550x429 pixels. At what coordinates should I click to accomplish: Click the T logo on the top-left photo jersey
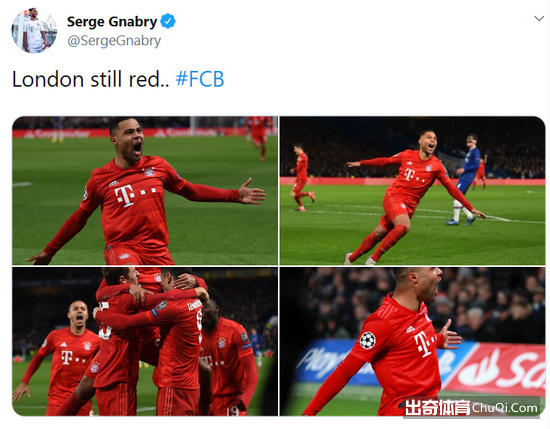tap(125, 196)
